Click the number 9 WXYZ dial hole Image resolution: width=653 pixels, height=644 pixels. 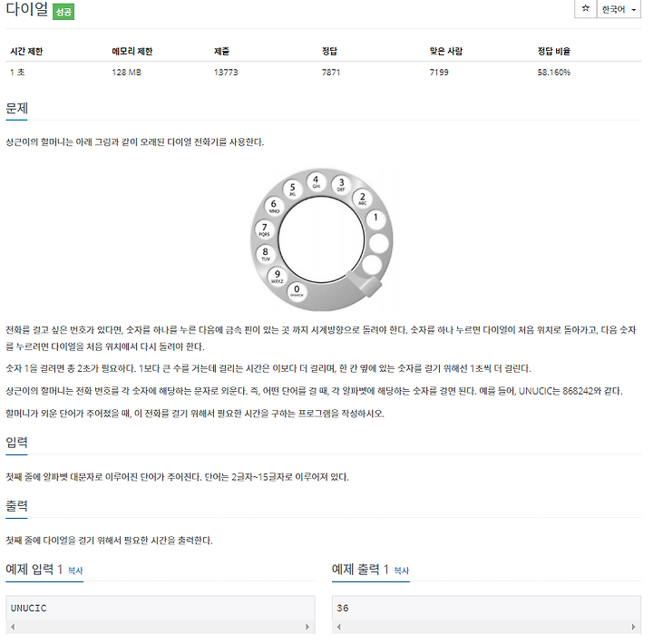(278, 276)
